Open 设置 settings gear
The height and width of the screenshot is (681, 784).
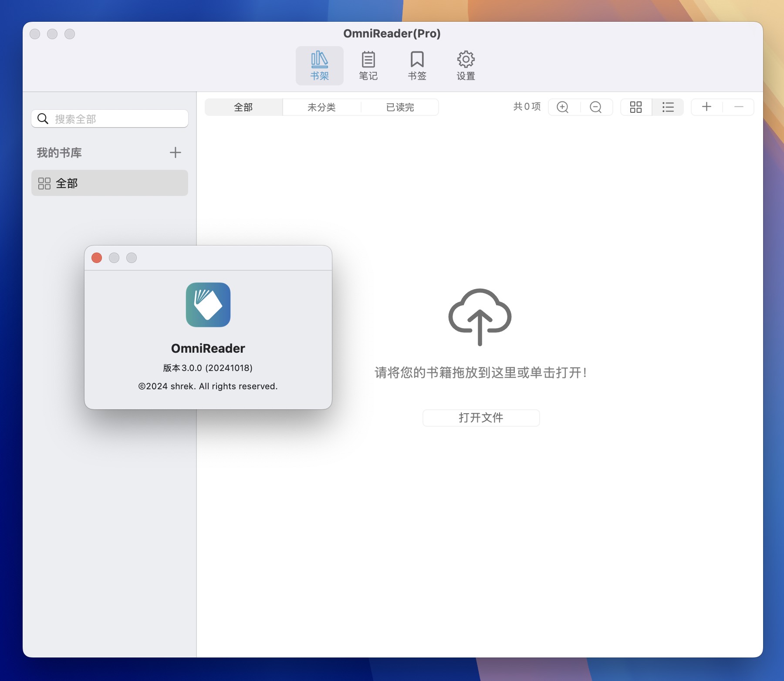tap(466, 66)
